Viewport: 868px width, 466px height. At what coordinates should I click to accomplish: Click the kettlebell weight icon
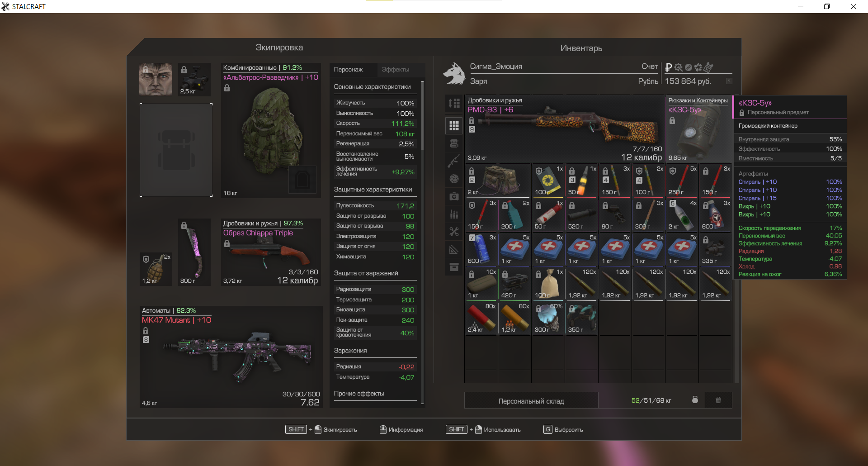(x=695, y=400)
